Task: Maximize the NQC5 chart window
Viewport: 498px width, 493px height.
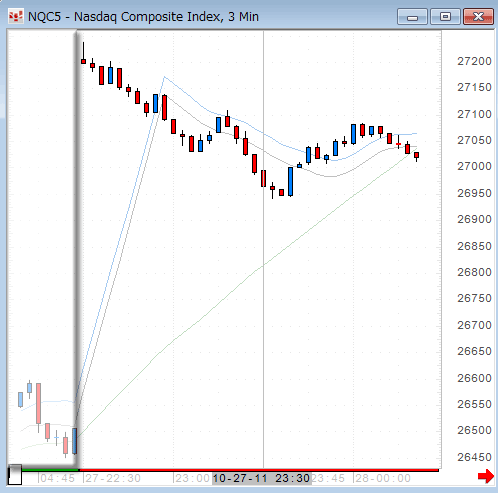Action: (445, 17)
